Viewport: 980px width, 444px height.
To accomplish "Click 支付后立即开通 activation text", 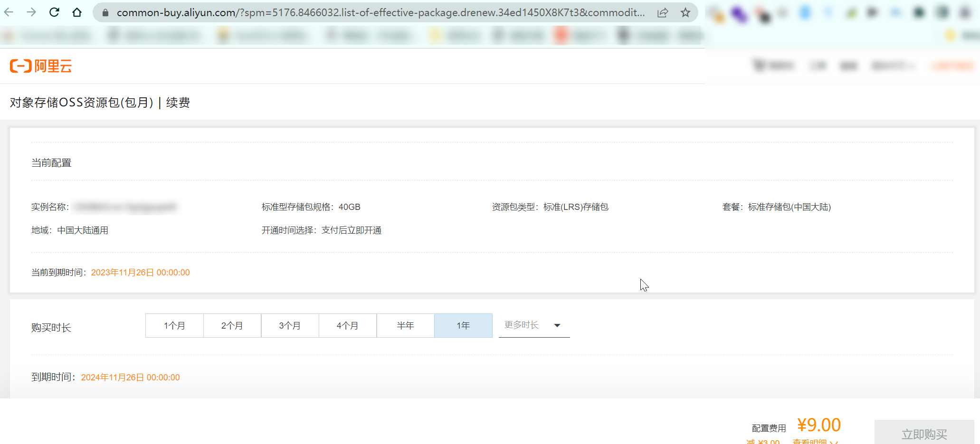I will (x=352, y=230).
